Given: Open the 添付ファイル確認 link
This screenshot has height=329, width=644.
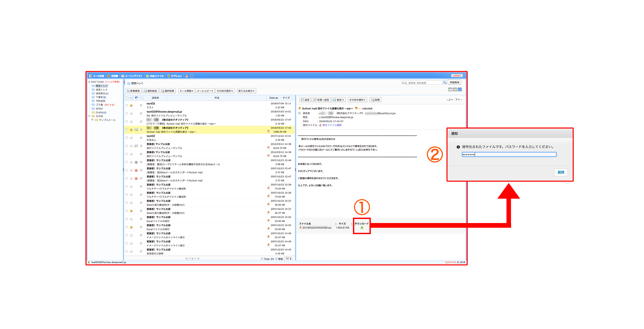Looking at the screenshot, I should [332, 125].
